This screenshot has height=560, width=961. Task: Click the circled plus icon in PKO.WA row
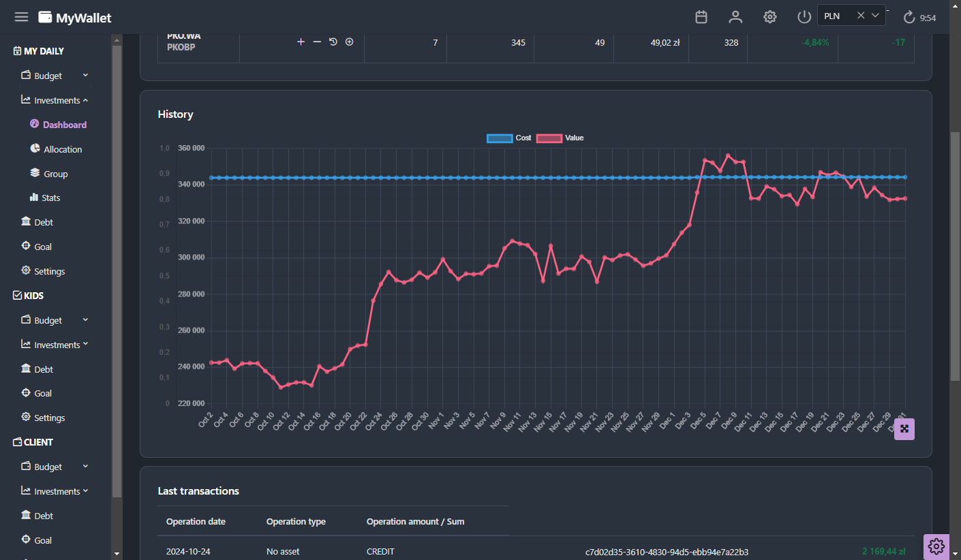350,42
